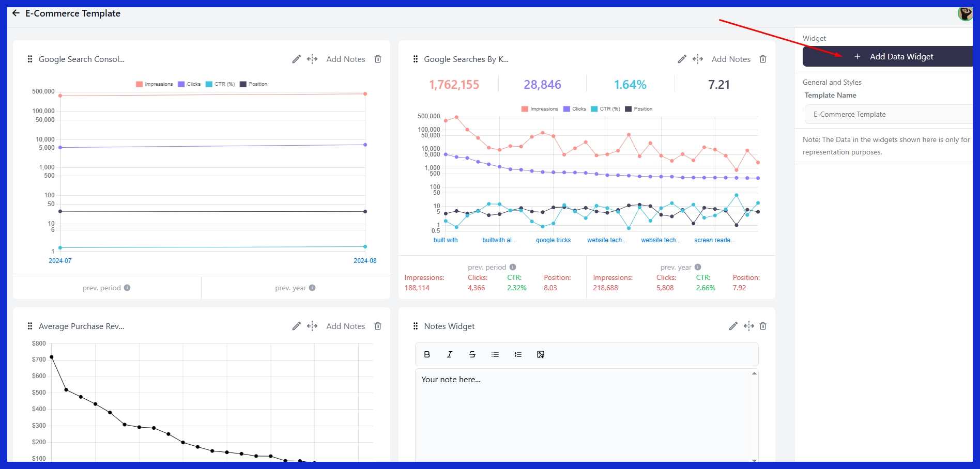Toggle bold formatting in notes toolbar

tap(426, 354)
